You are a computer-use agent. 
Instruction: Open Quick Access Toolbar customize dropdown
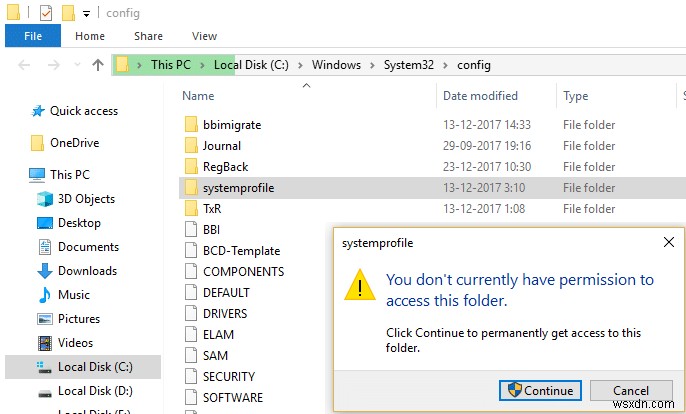pos(86,13)
